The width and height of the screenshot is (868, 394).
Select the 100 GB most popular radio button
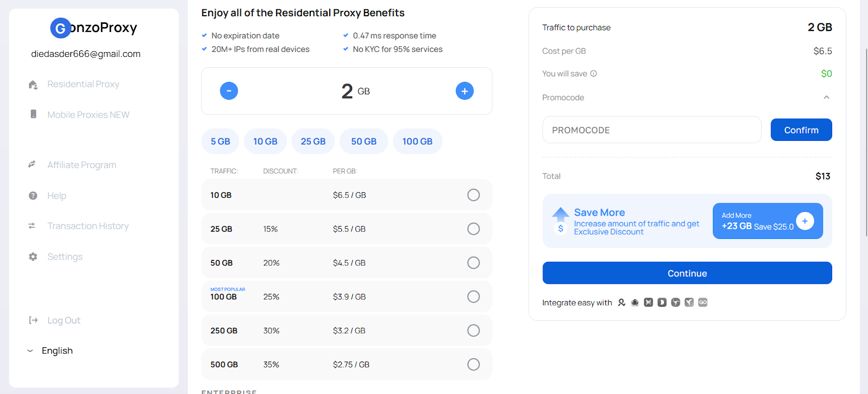coord(474,297)
